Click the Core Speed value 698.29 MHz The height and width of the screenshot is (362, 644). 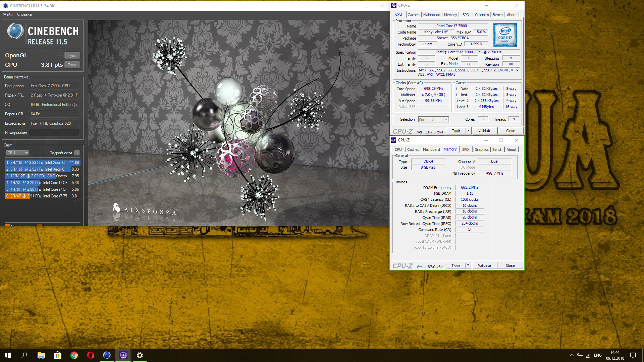[x=434, y=89]
